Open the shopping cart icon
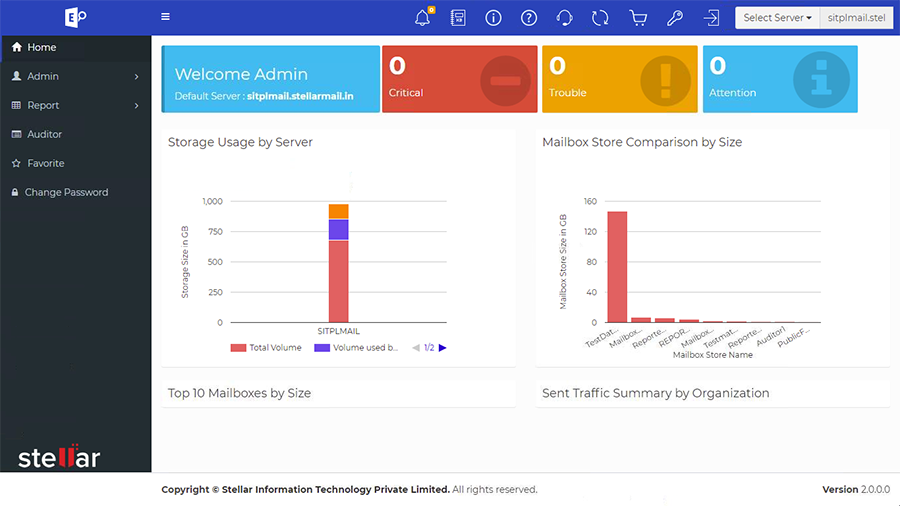Viewport: 900px width, 506px height. (x=637, y=18)
